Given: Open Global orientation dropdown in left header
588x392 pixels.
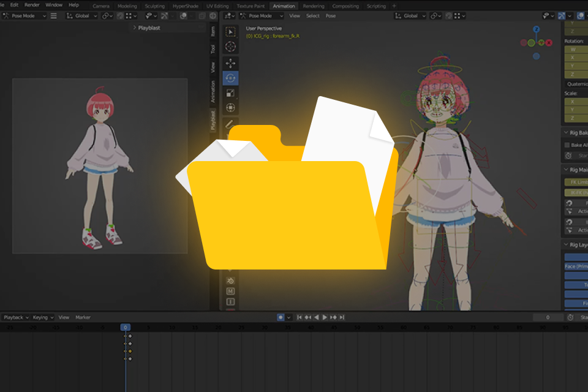Looking at the screenshot, I should click(81, 16).
